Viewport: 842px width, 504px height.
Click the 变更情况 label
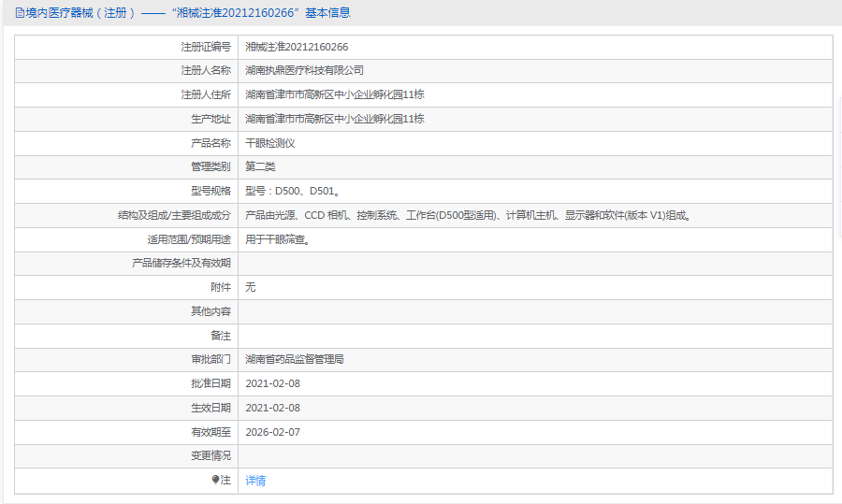[211, 455]
